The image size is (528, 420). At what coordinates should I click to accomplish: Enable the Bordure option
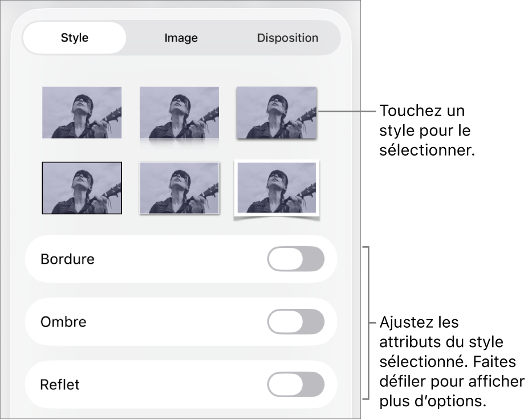coord(296,259)
